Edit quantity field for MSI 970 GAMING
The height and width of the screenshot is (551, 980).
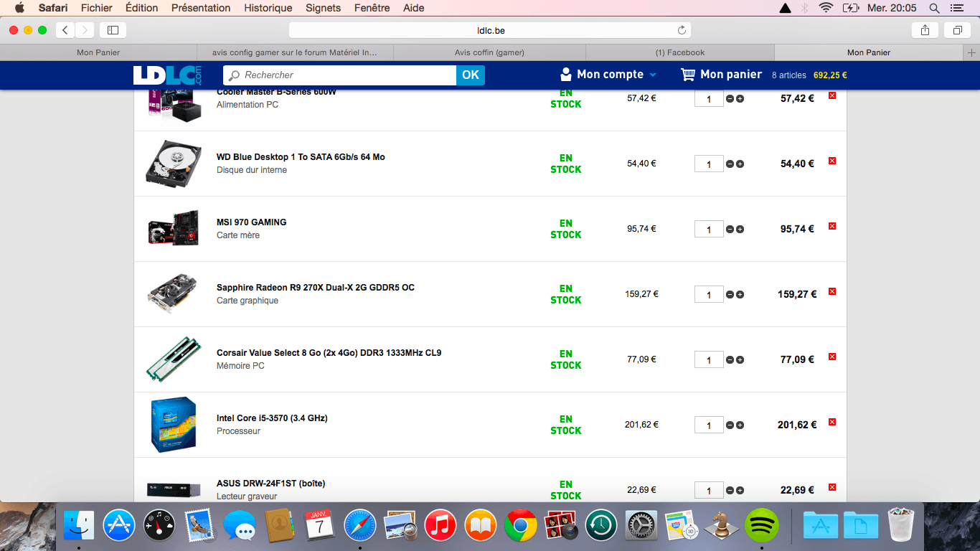point(709,230)
